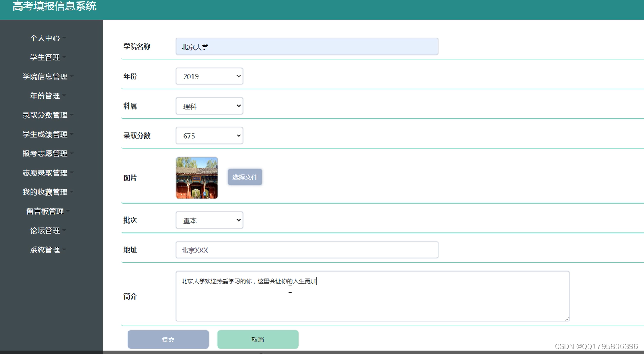This screenshot has width=644, height=354.
Task: Click the 高考填报信息系统 header title
Action: point(54,6)
